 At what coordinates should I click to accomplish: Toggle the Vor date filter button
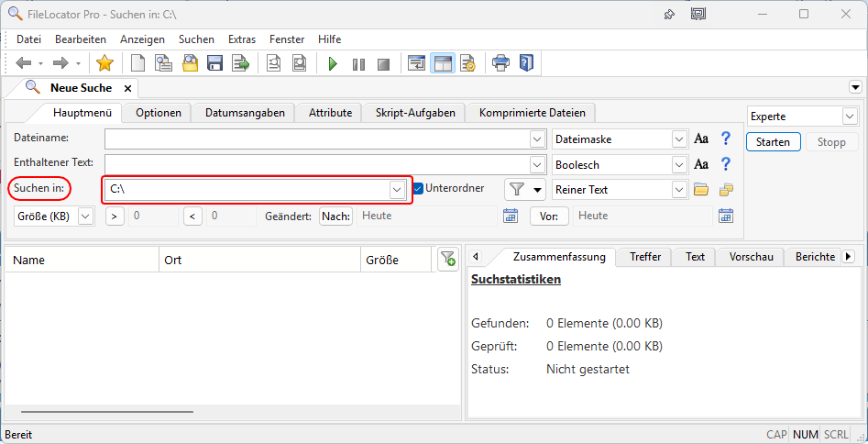click(x=549, y=216)
